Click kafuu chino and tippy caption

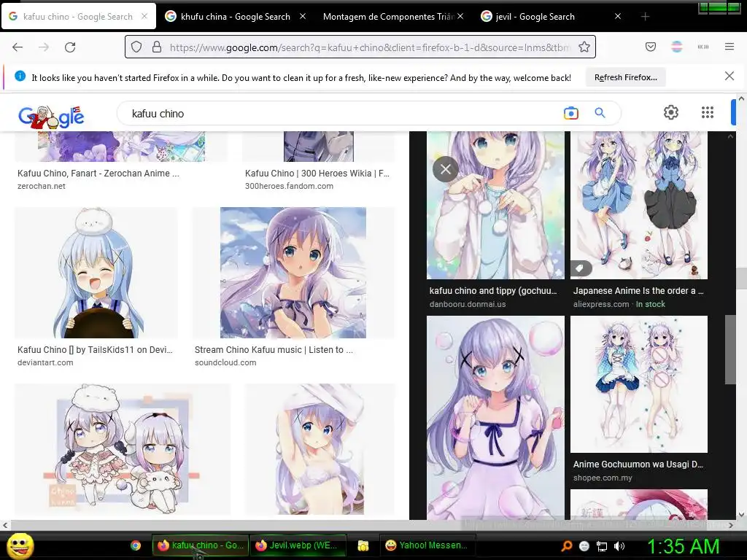tap(493, 290)
